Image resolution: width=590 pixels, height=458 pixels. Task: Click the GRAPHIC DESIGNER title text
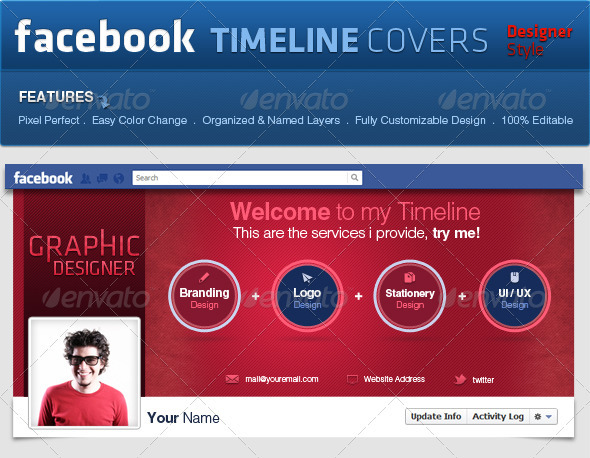click(x=85, y=253)
